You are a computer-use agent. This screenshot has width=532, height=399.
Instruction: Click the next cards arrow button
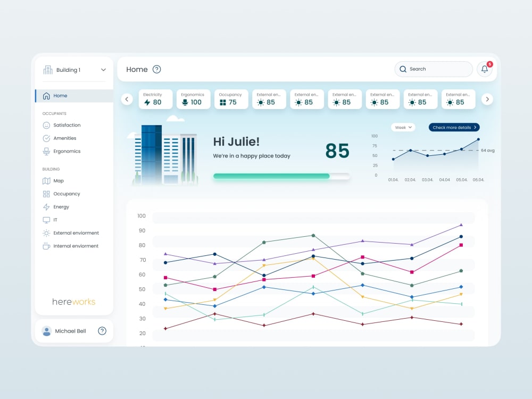487,99
